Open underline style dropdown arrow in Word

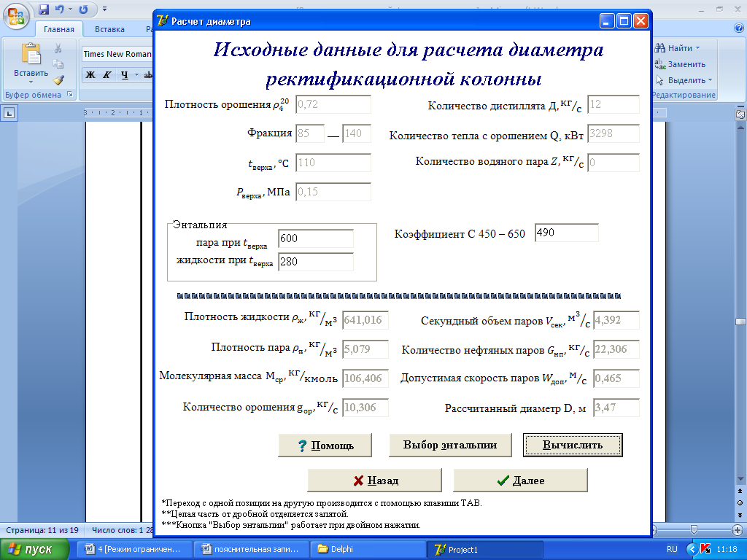click(136, 75)
